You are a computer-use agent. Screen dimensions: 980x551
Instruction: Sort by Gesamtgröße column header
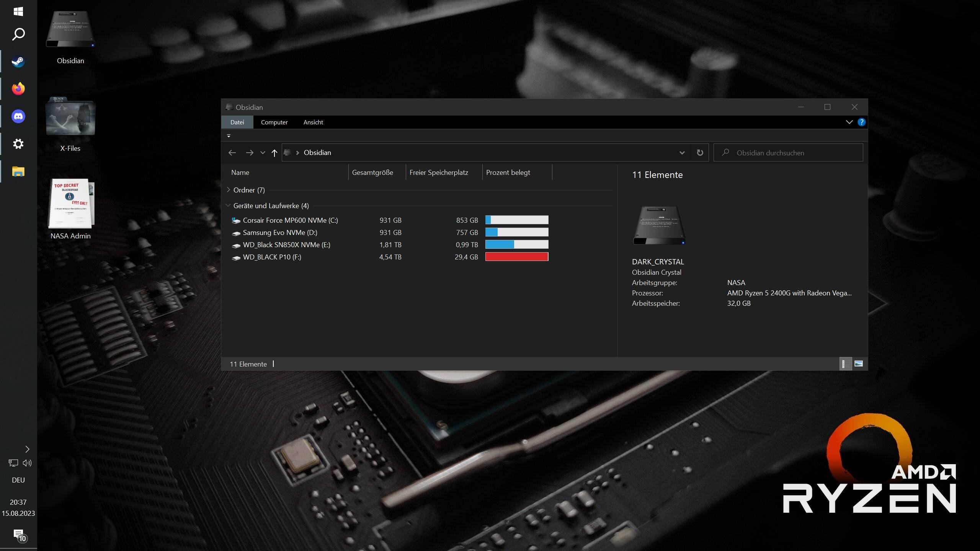(x=372, y=173)
